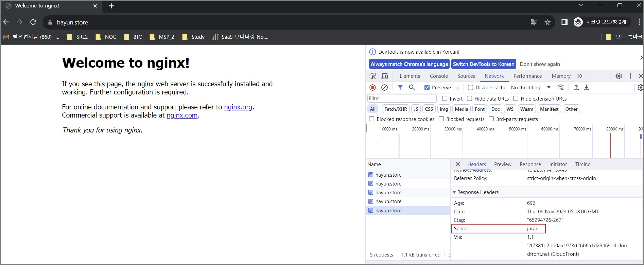Click Always match Chrome's language button
644x265 pixels.
pyautogui.click(x=409, y=64)
